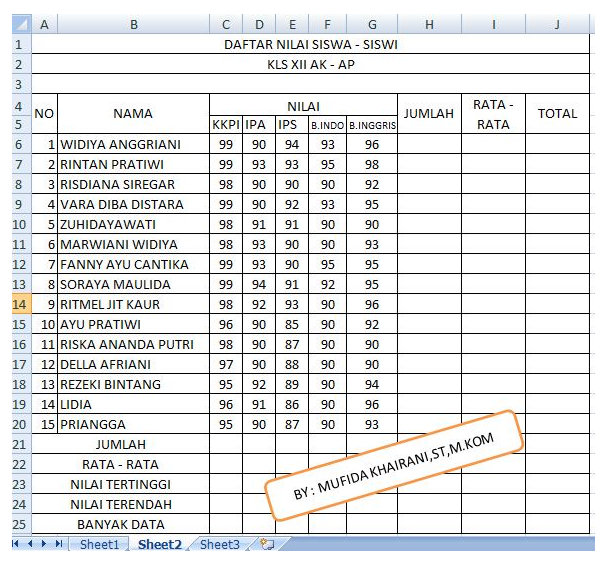Select column I header

[x=493, y=24]
